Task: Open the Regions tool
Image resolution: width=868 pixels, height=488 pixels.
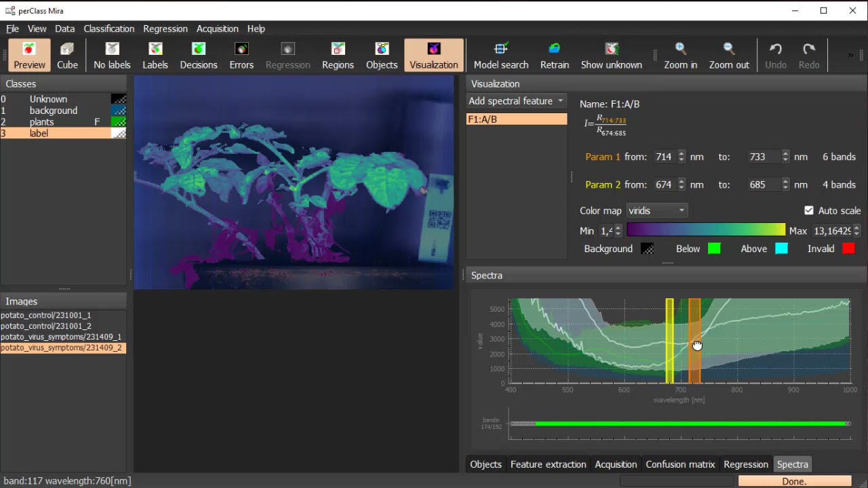Action: 338,56
